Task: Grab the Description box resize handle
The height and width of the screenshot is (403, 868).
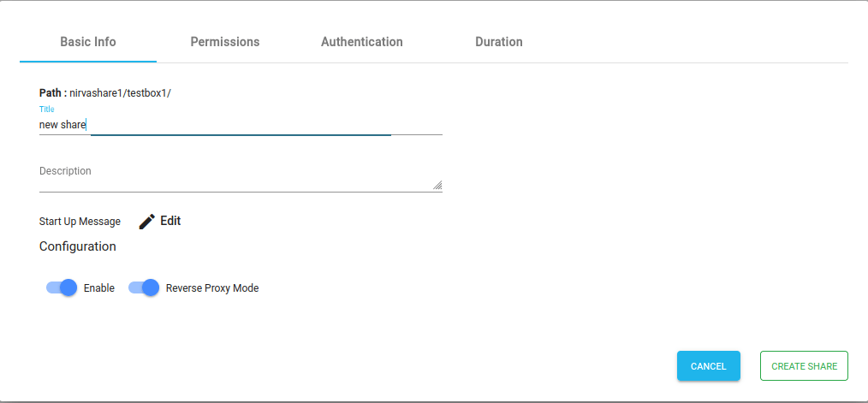Action: point(437,185)
